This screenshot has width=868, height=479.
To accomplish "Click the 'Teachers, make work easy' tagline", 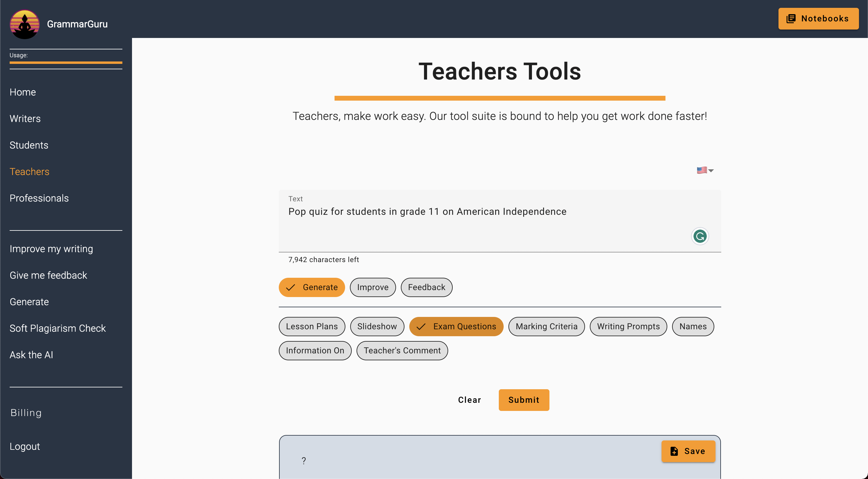I will [500, 116].
